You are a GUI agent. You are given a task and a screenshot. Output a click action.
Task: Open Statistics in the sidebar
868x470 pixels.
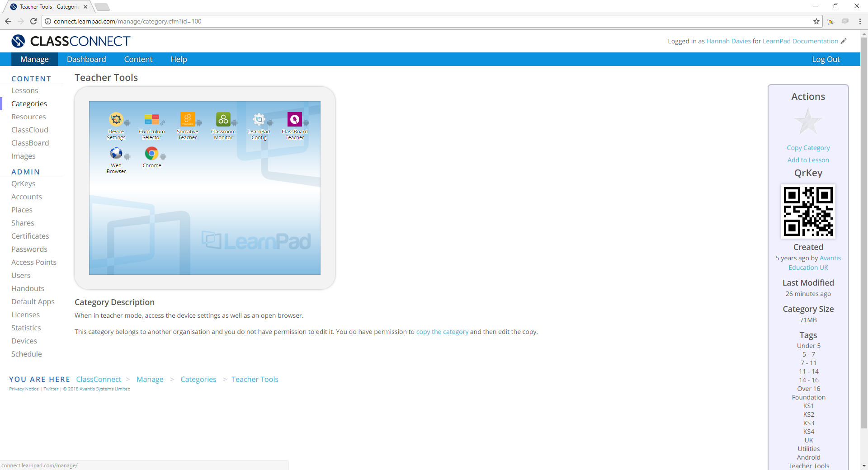26,328
